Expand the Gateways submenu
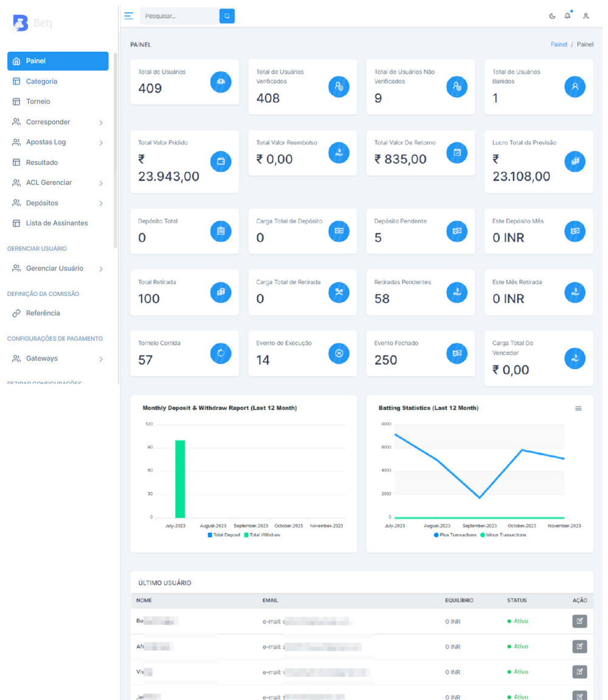This screenshot has height=700, width=608. [x=58, y=359]
